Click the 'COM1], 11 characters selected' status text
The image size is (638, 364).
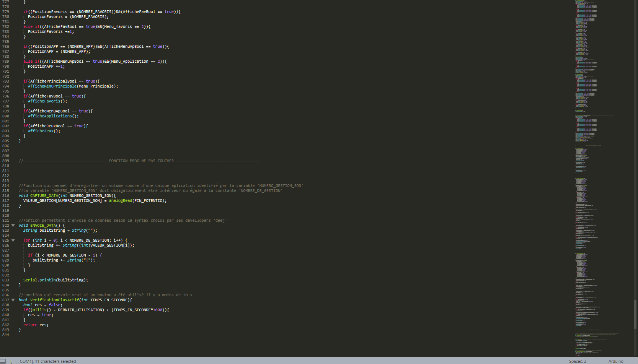(x=48, y=361)
